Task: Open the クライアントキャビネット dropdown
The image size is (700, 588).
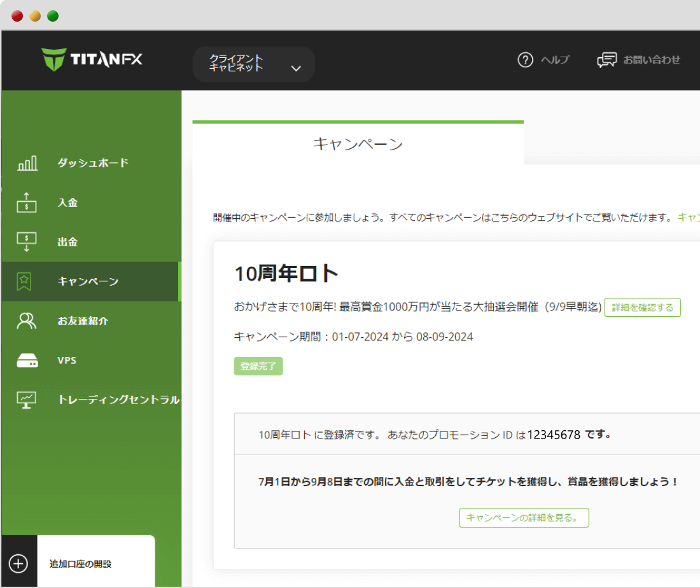Action: 253,64
